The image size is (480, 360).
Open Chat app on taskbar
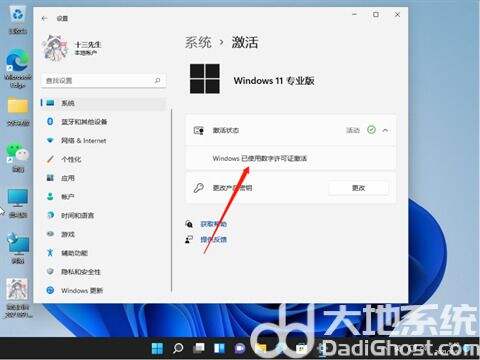(240, 349)
